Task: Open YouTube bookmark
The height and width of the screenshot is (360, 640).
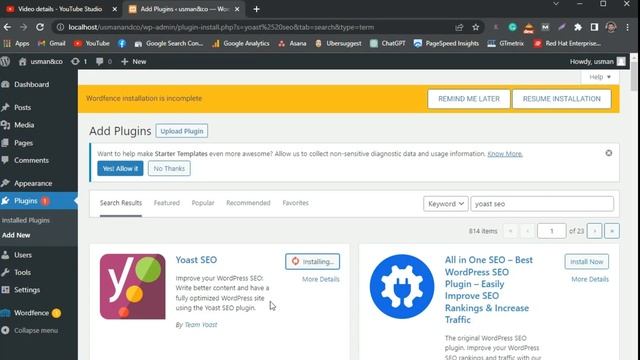Action: click(x=92, y=43)
